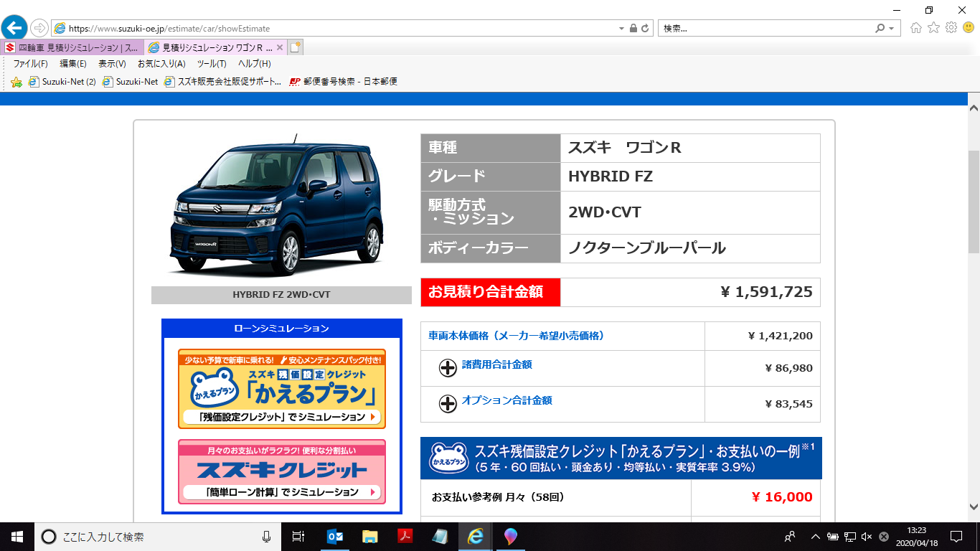Screen dimensions: 980x551
Task: Expand 諸費用合計金額 with the plus icon
Action: point(448,368)
